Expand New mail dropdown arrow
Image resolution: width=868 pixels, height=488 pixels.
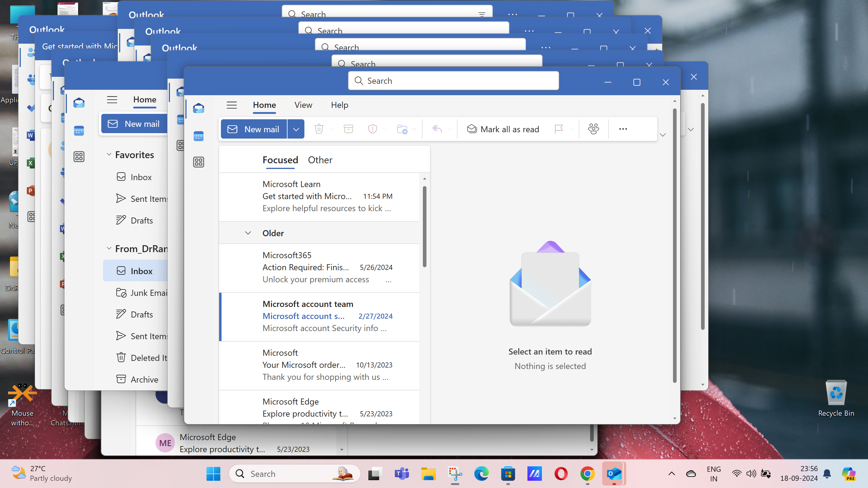[296, 129]
